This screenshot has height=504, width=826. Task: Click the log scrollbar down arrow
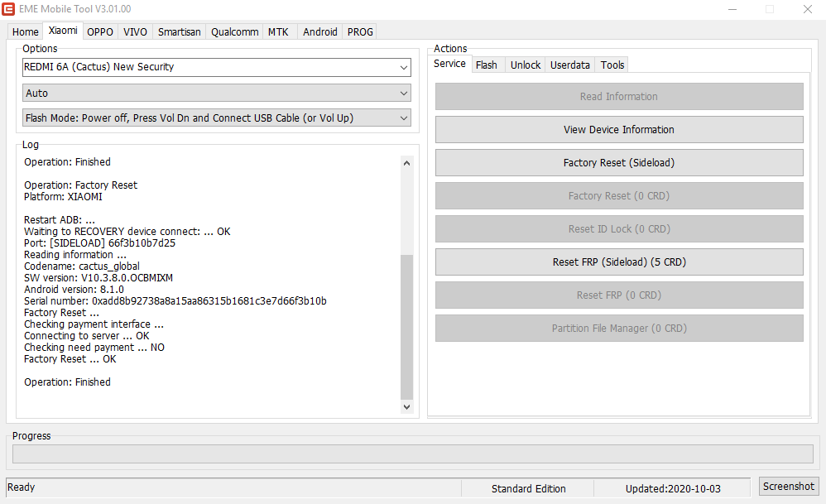(406, 406)
